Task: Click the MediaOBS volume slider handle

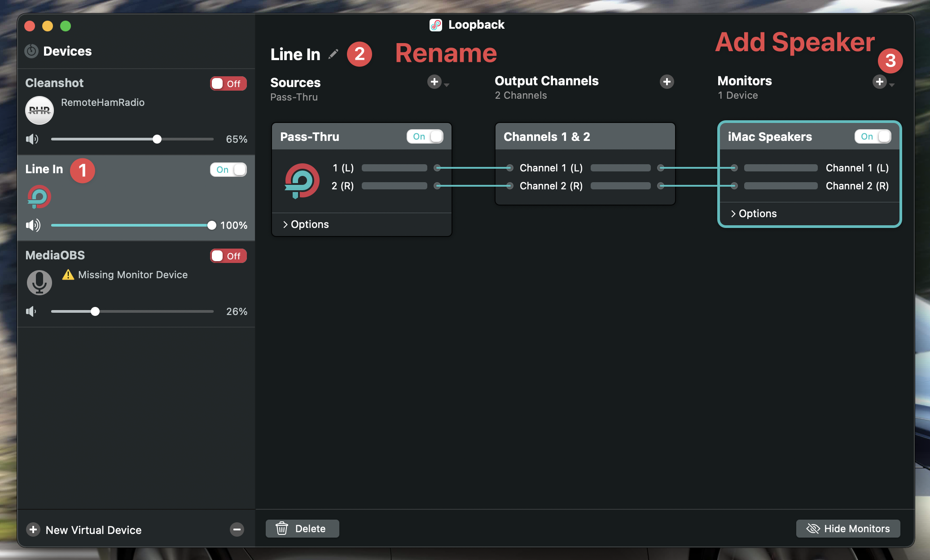Action: pos(95,311)
